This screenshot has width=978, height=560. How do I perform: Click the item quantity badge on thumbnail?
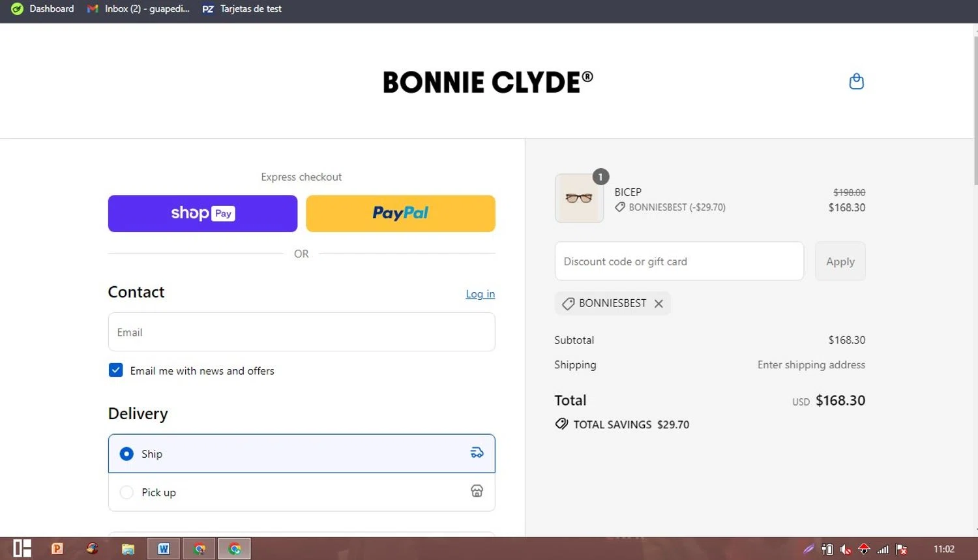tap(600, 177)
